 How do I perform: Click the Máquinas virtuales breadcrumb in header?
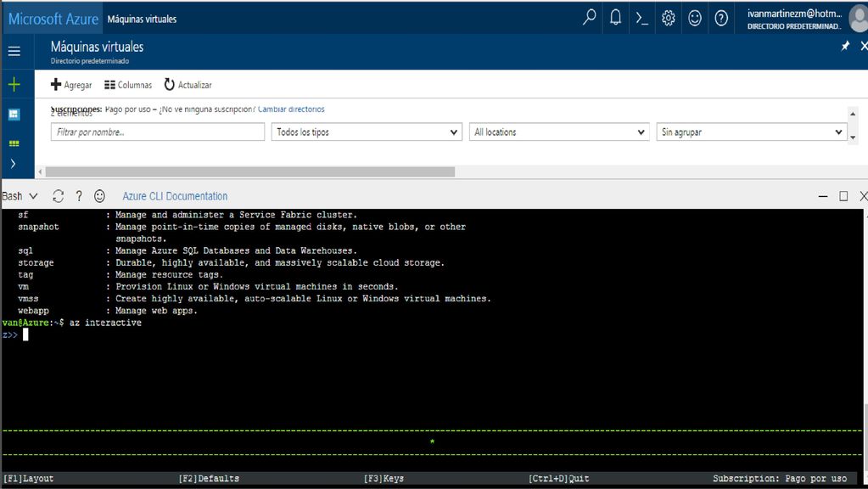pyautogui.click(x=142, y=19)
